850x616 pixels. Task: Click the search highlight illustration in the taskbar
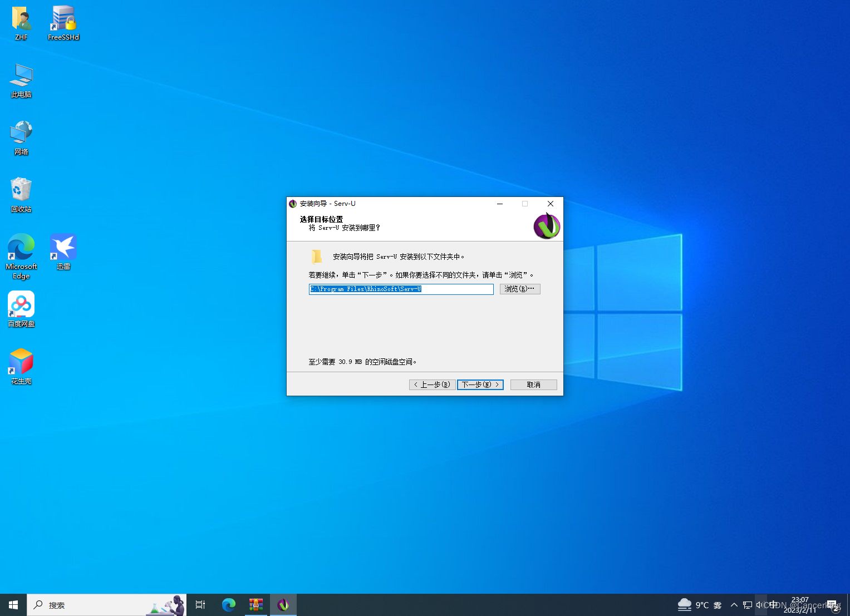tap(166, 605)
